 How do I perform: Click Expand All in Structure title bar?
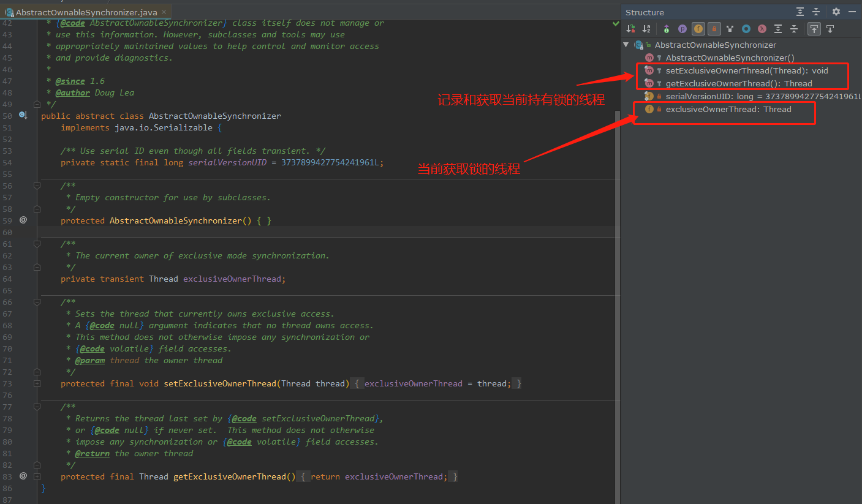(800, 12)
